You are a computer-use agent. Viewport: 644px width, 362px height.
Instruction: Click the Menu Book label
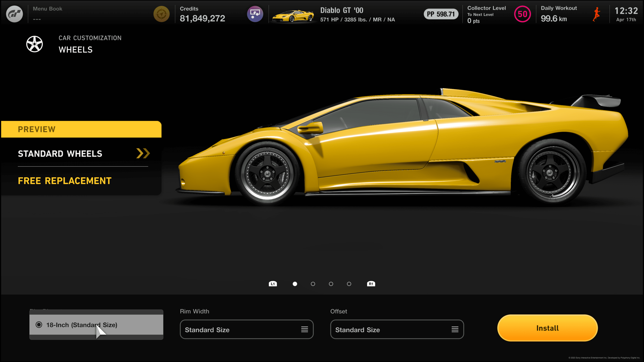pos(47,9)
